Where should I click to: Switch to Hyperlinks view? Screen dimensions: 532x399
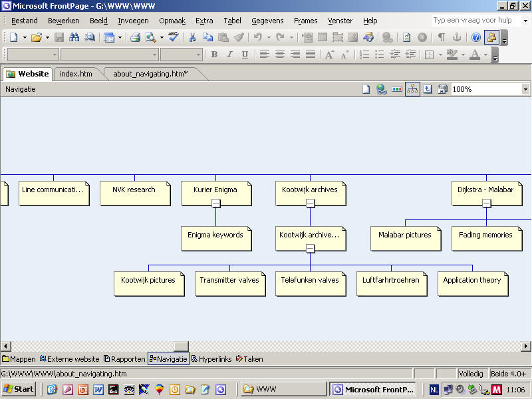click(x=211, y=359)
